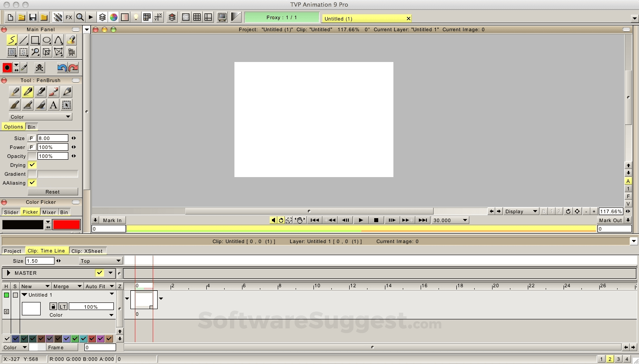Viewport: 639px width, 364px height.
Task: Select the crop tool in Main Panel
Action: coord(47,52)
